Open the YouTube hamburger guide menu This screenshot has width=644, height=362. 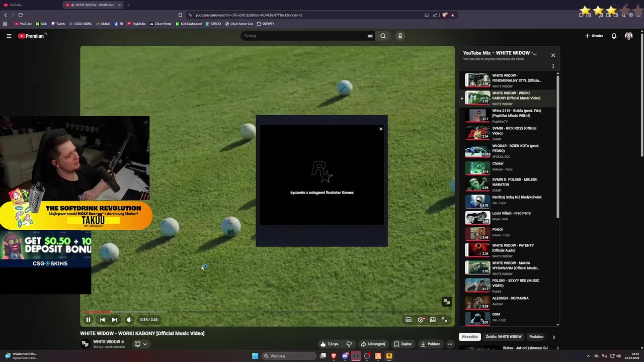pos(9,36)
